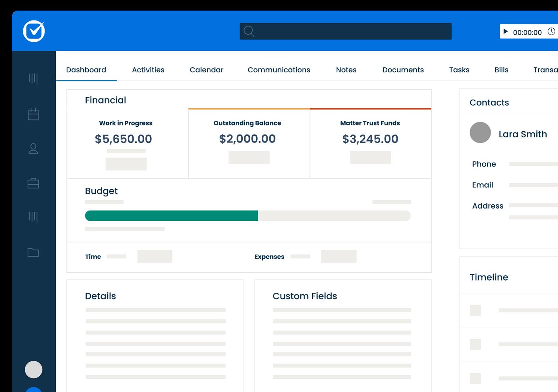Click the Clio checkmark logo

34,31
